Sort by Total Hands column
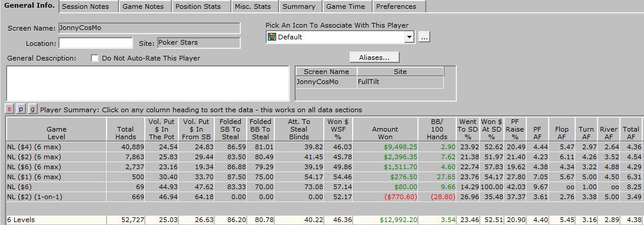644x225 pixels. 125,129
